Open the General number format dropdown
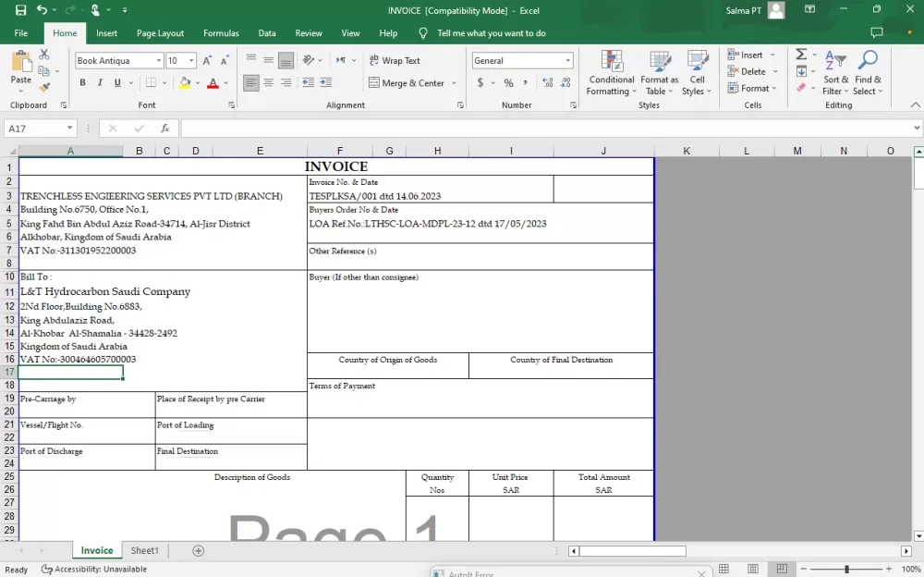 coord(567,61)
